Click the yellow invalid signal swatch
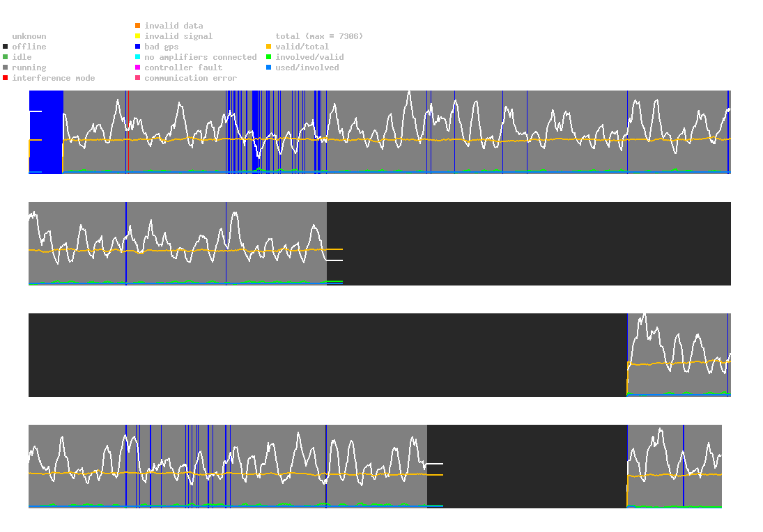The width and height of the screenshot is (763, 532). tap(137, 36)
